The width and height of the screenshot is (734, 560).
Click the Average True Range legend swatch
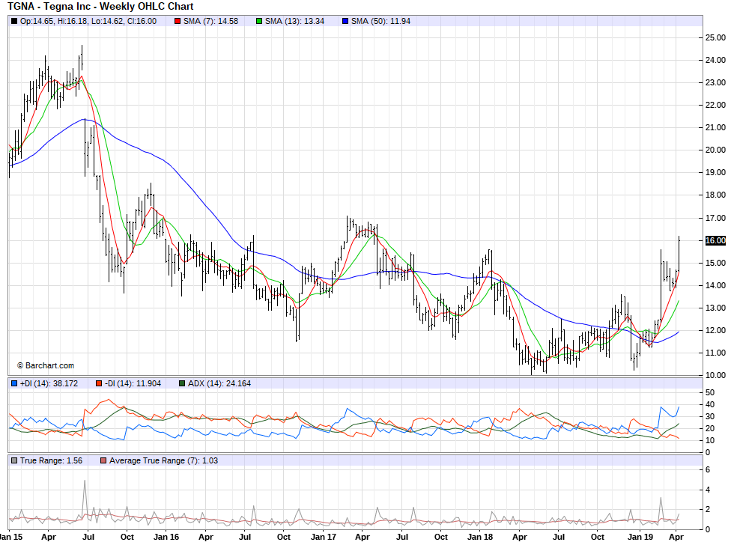pos(103,461)
